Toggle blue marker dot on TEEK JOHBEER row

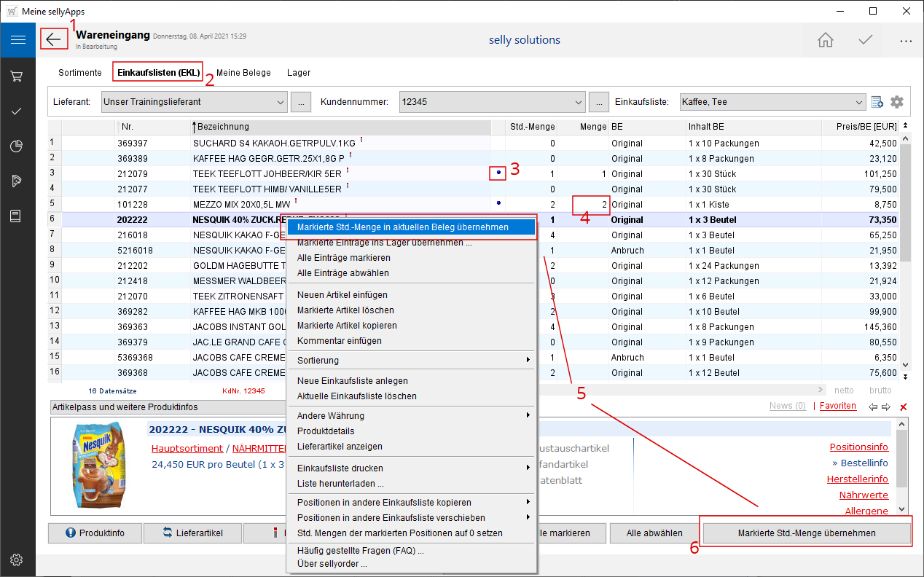click(498, 173)
